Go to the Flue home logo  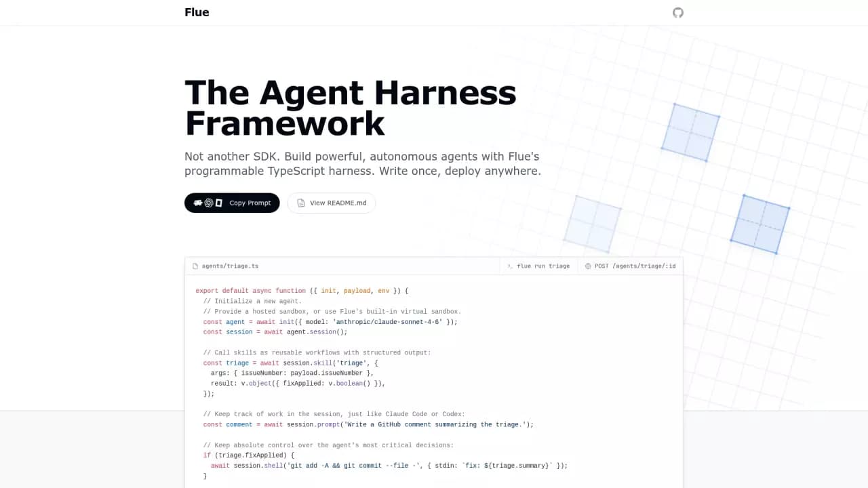197,12
